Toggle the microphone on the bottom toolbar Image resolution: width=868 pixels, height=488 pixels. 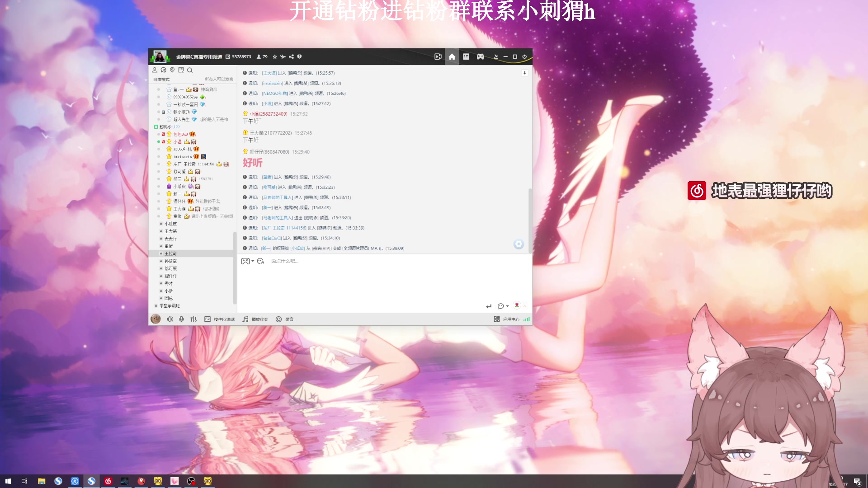click(x=181, y=319)
